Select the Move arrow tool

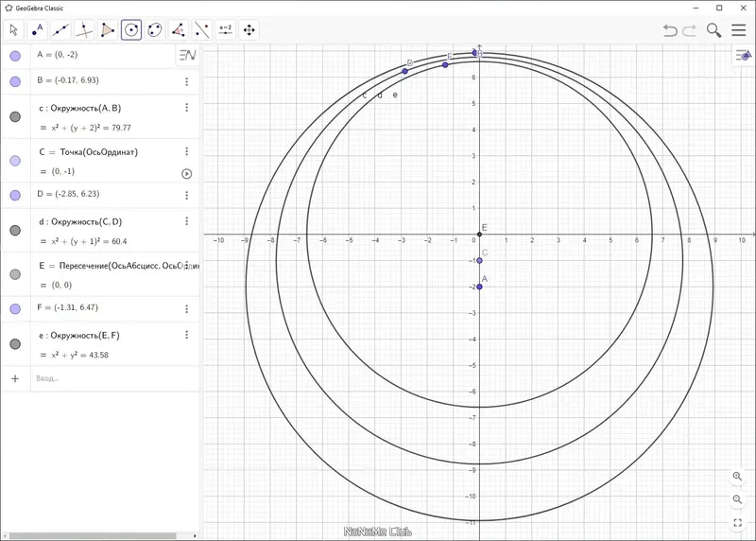point(13,30)
